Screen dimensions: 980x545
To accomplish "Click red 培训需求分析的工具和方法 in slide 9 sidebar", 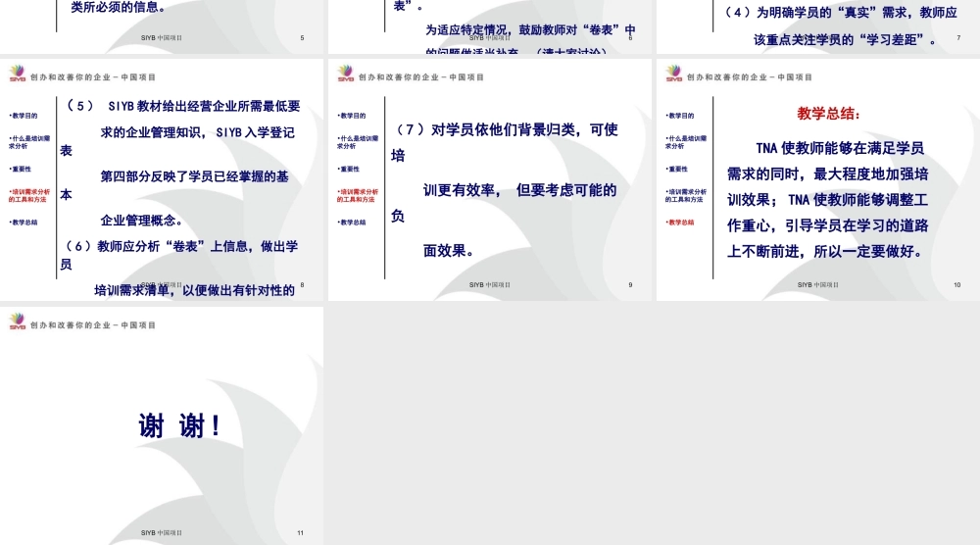I will 358,196.
